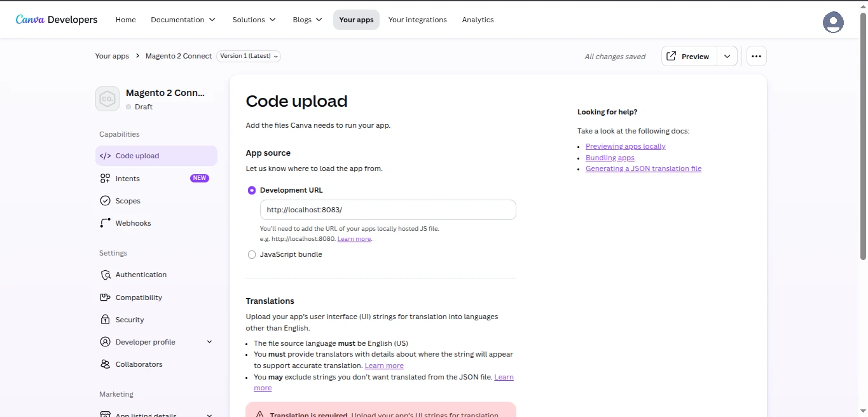The width and height of the screenshot is (868, 417).
Task: Click the Canva Developers logo
Action: coord(57,20)
